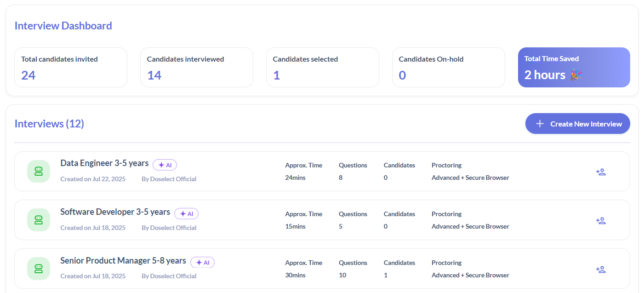Click the 15mins approx time value
Screen dimensions: 644x293
295,226
